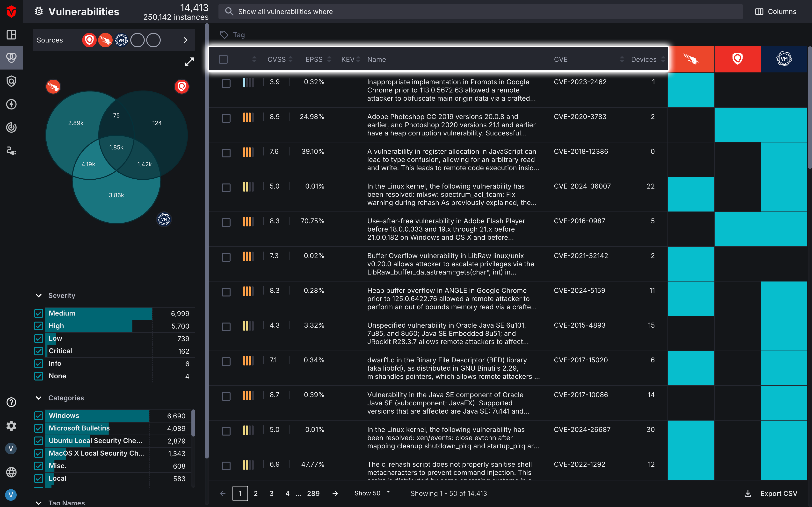812x507 pixels.
Task: Expand the Sources panel chevron
Action: 186,40
